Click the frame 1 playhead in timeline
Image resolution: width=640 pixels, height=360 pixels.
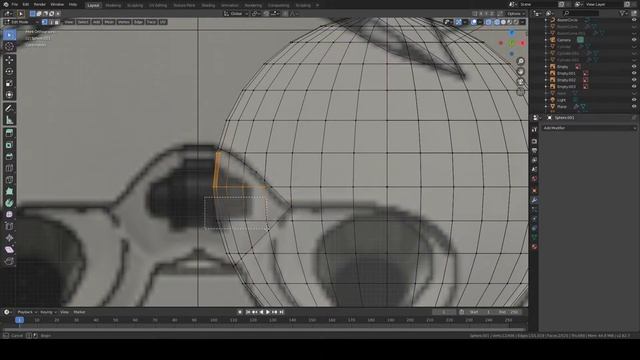[x=19, y=320]
